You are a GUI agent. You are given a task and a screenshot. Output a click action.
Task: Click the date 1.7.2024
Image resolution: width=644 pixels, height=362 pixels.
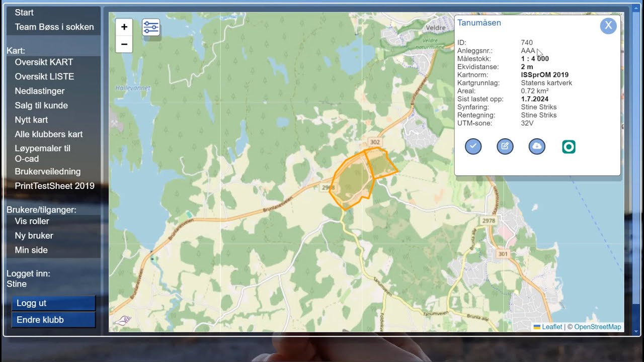535,99
